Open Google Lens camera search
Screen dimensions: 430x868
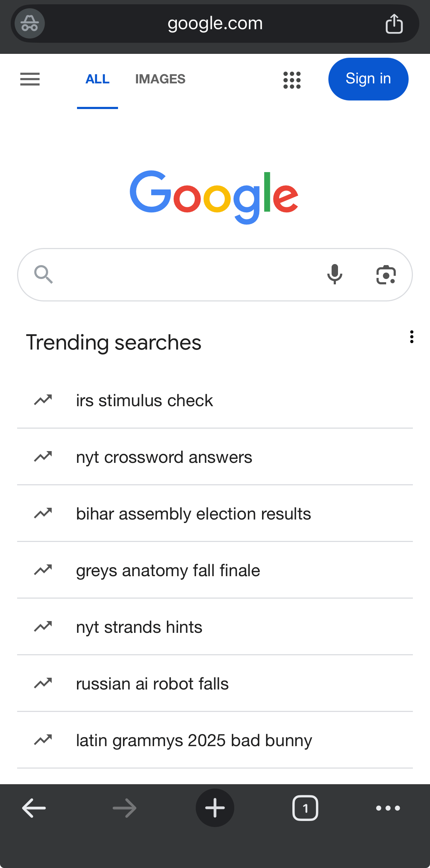click(387, 274)
